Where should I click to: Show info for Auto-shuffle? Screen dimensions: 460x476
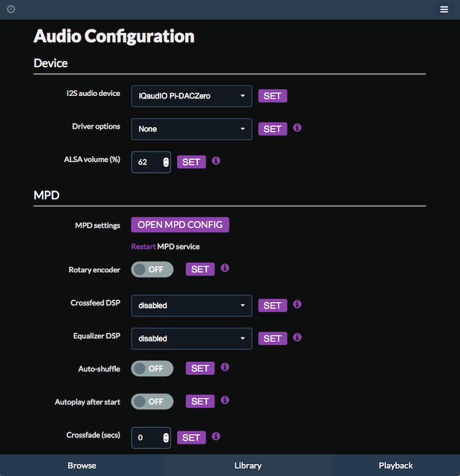pyautogui.click(x=225, y=367)
